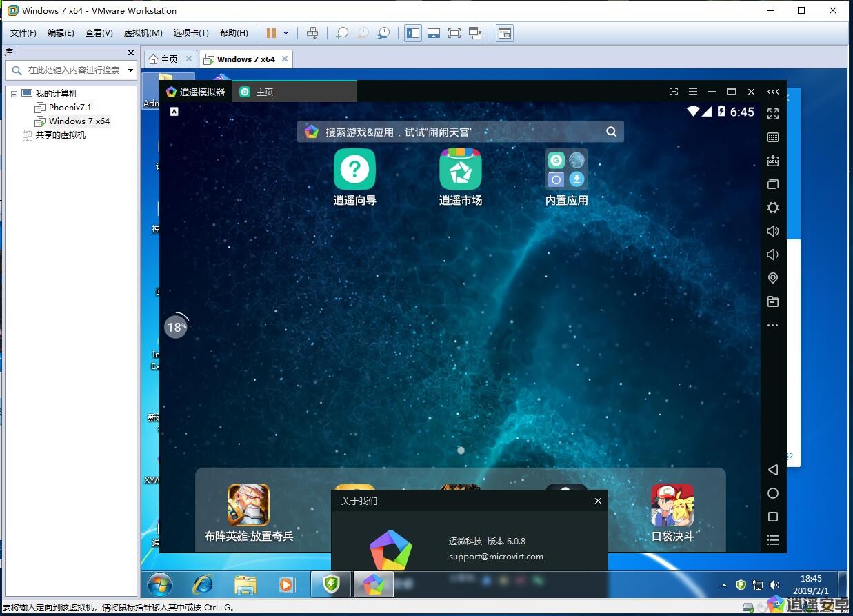Click the install APK sidebar icon
The height and width of the screenshot is (616, 853).
click(x=773, y=161)
